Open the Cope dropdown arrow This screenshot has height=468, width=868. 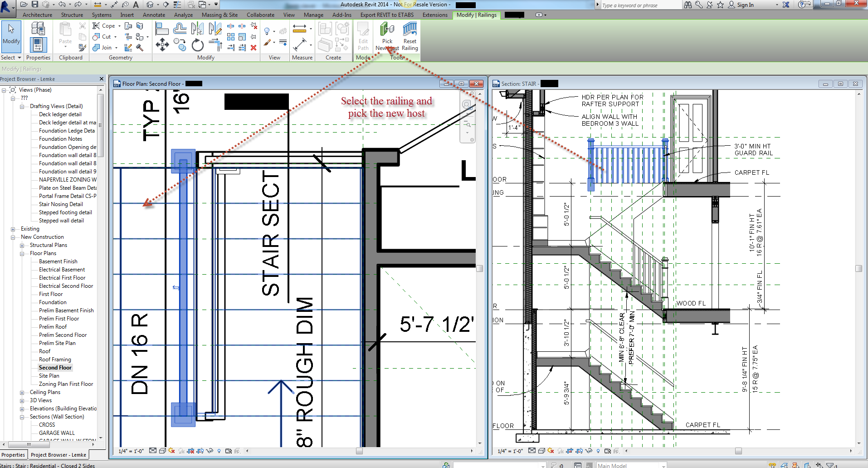[x=119, y=26]
